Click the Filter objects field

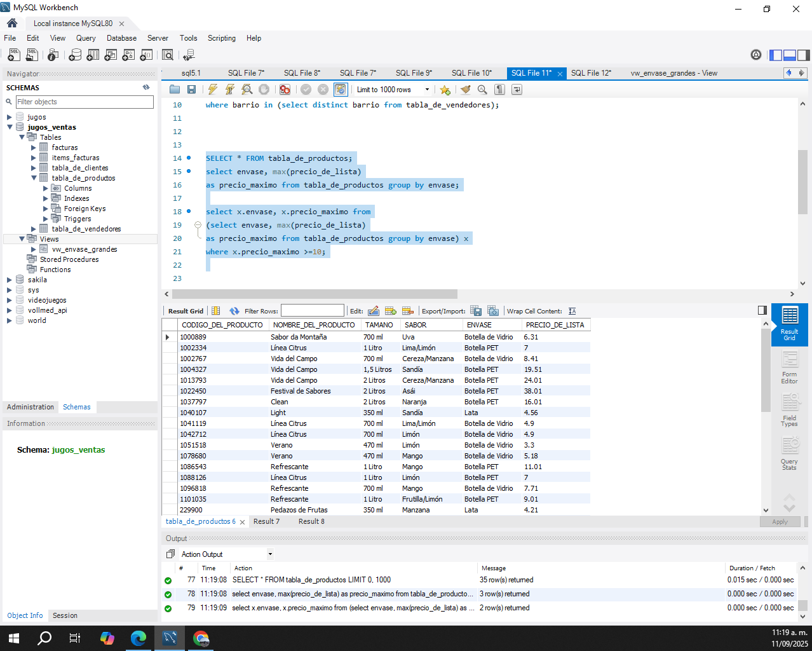pos(85,102)
